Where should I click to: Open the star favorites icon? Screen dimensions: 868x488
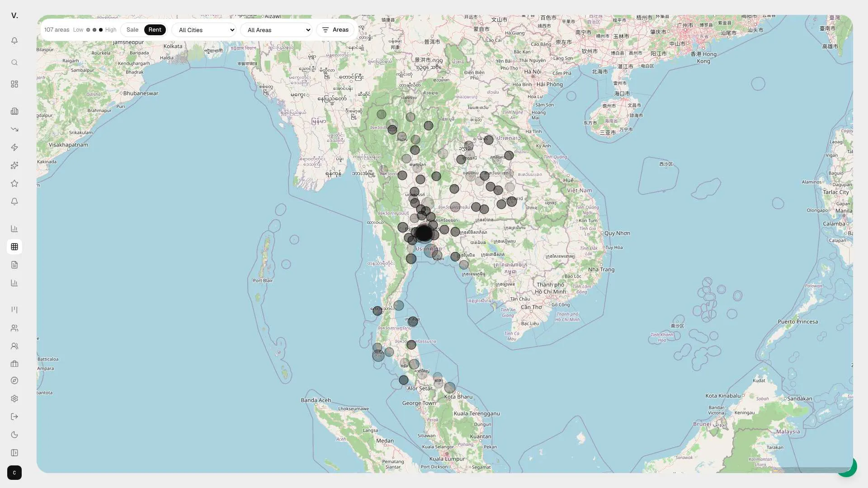pos(14,183)
